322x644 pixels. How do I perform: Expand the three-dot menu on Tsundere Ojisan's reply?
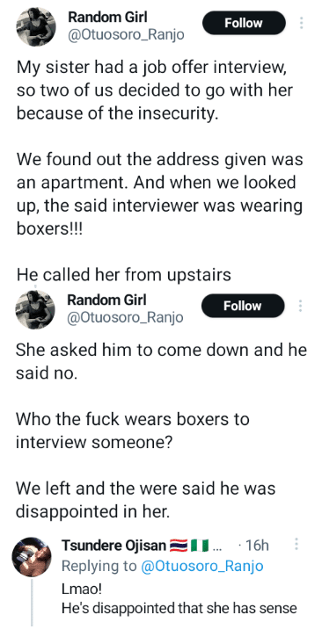point(296,545)
